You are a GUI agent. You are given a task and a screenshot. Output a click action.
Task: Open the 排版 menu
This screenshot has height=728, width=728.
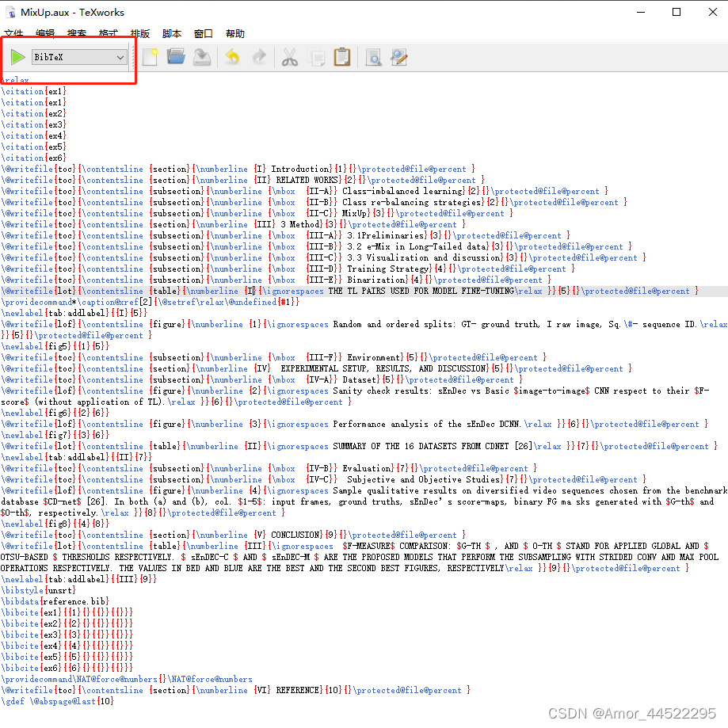(x=139, y=33)
